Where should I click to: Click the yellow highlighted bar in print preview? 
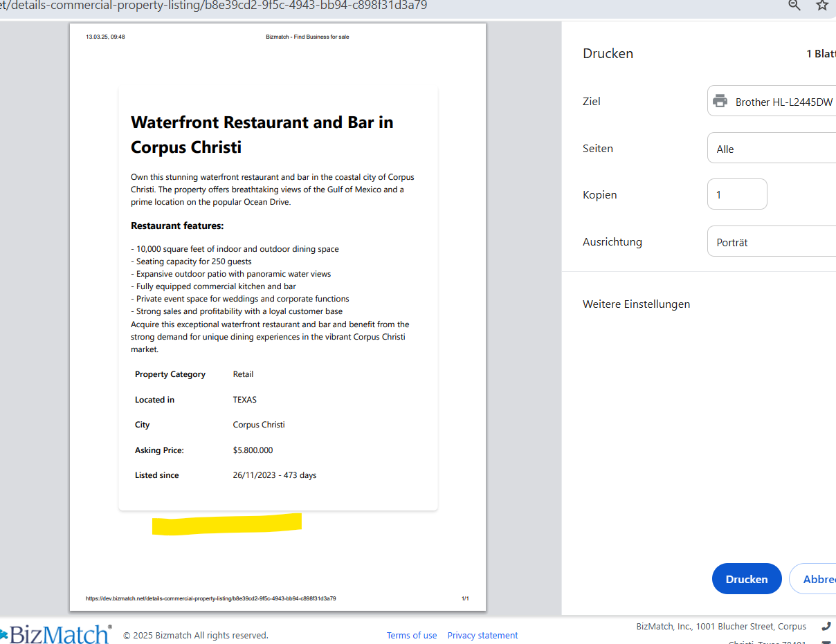click(227, 523)
